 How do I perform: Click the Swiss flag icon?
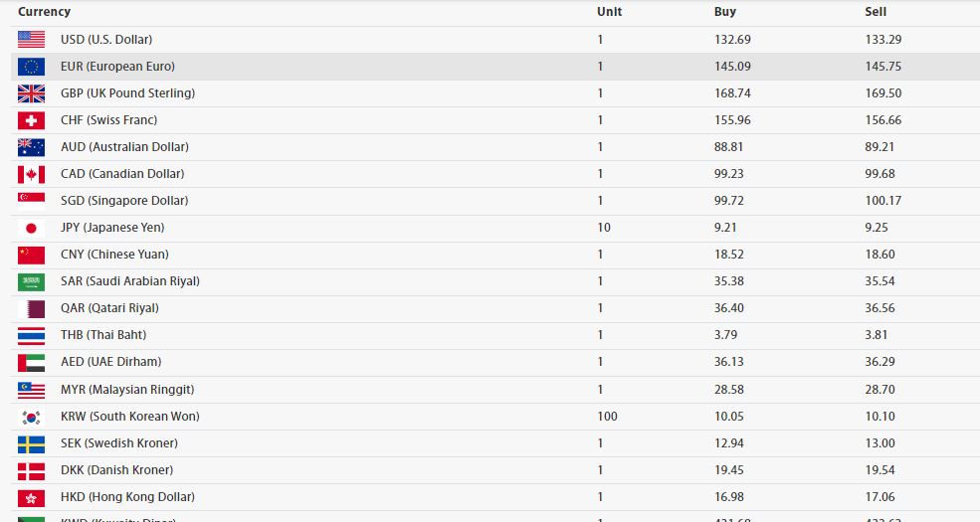[31, 120]
